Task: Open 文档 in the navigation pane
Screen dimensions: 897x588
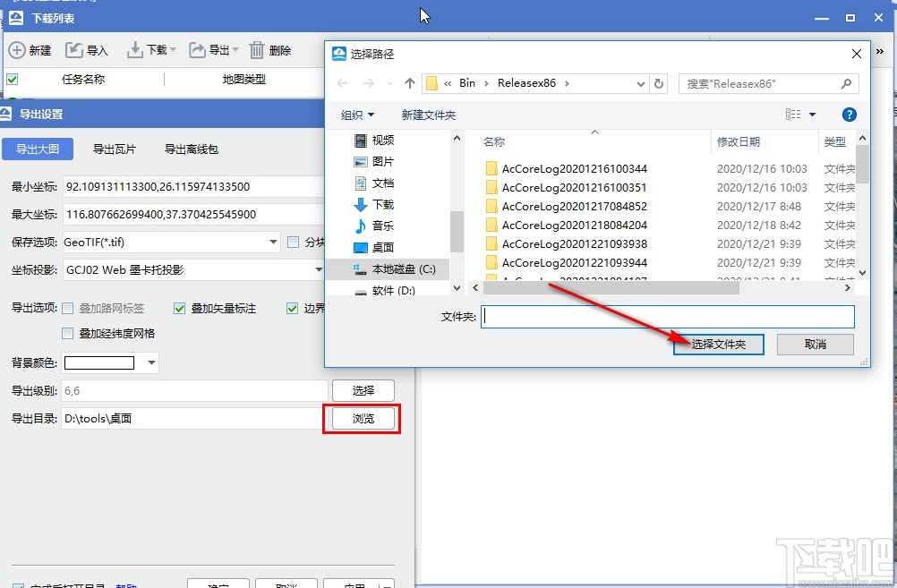Action: tap(375, 183)
